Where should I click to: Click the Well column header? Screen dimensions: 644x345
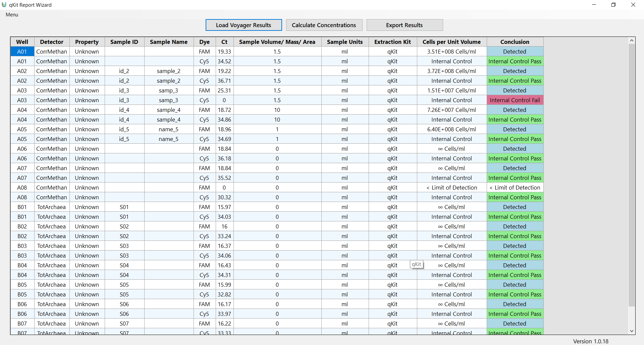click(22, 42)
